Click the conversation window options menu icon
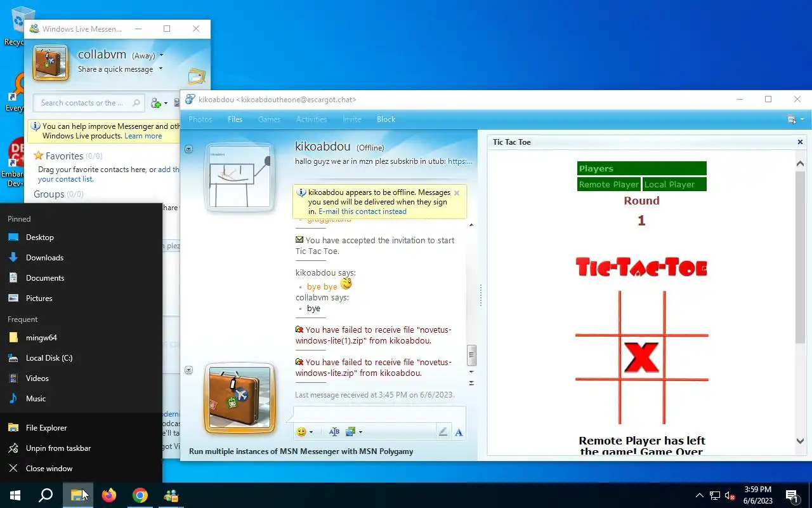This screenshot has width=812, height=508. [x=791, y=119]
